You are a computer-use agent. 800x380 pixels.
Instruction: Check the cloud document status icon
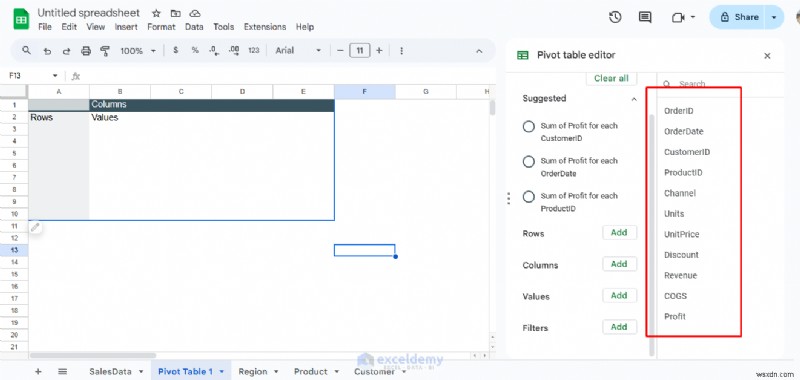click(x=194, y=13)
